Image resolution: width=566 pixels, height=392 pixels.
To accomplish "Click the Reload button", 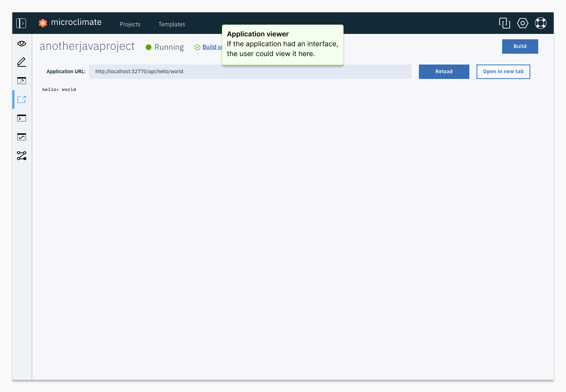I will coord(443,71).
